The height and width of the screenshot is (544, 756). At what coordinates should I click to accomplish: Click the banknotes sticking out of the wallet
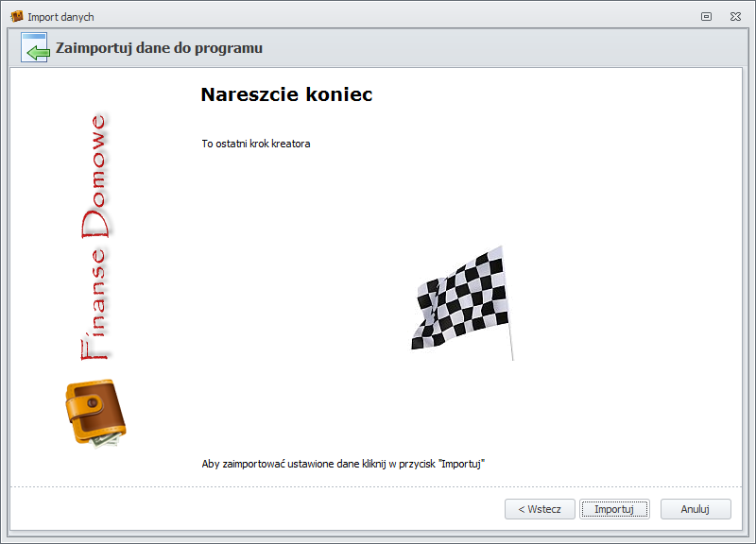[112, 436]
